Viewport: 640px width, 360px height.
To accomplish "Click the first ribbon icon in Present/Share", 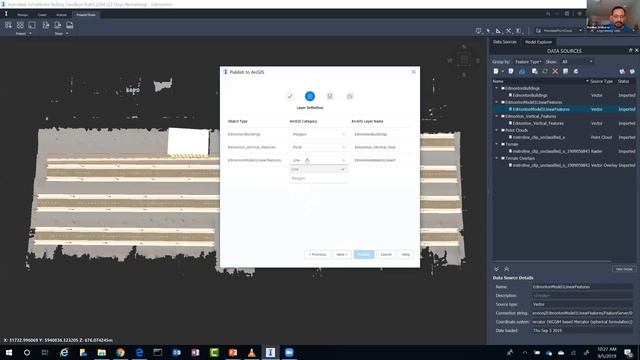I will (8, 25).
